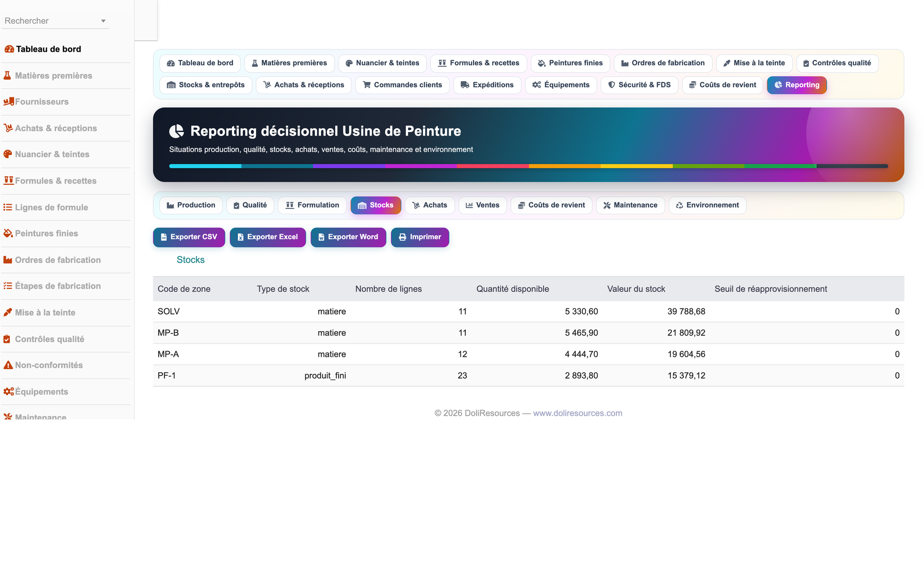Click the Peintures finies fill-drip icon in sidebar
924x572 pixels.
click(8, 233)
